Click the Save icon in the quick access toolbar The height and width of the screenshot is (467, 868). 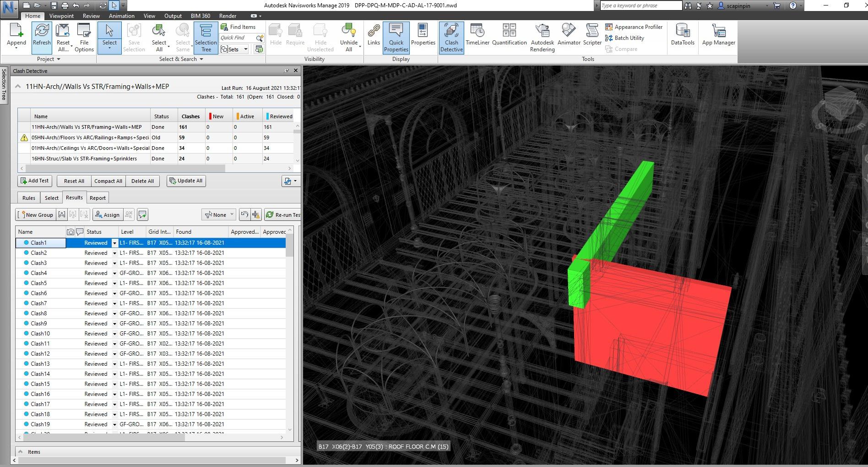(54, 5)
